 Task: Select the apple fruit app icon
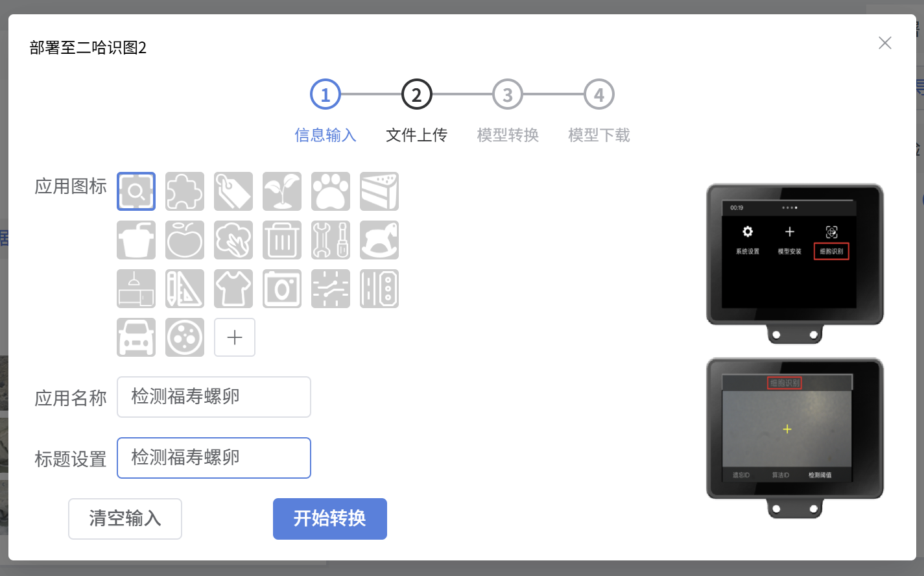tap(185, 240)
